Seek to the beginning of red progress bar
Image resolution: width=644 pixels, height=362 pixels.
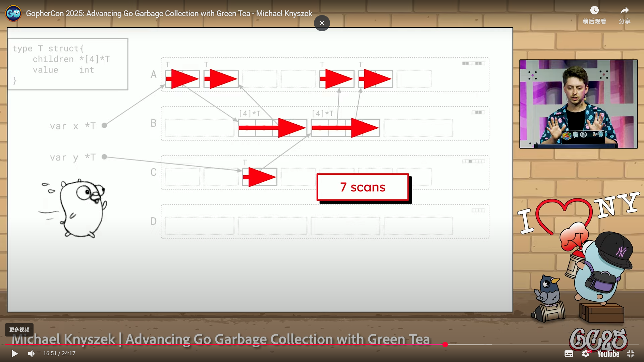click(x=6, y=345)
